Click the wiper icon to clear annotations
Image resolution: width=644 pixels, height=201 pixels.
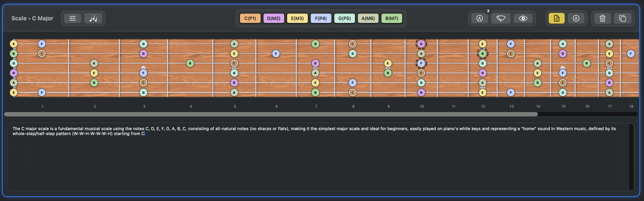coord(501,18)
